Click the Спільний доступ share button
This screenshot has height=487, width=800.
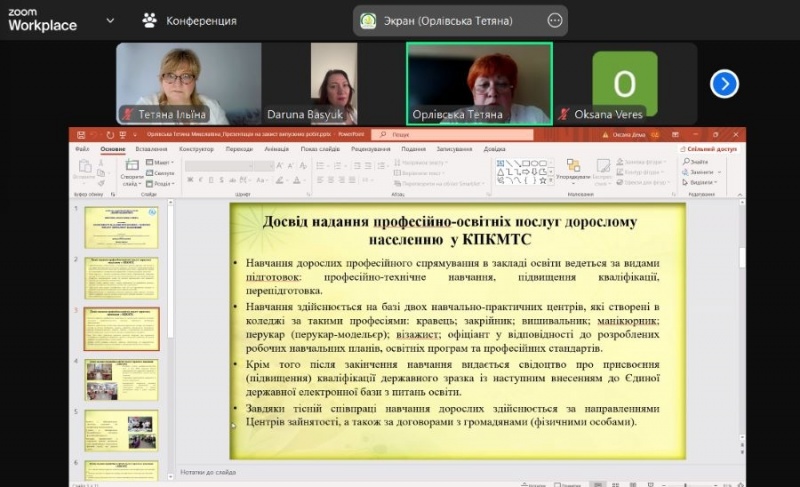709,149
